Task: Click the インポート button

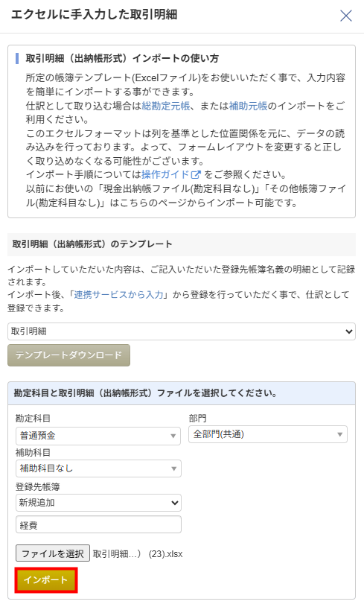Action: pos(46,580)
